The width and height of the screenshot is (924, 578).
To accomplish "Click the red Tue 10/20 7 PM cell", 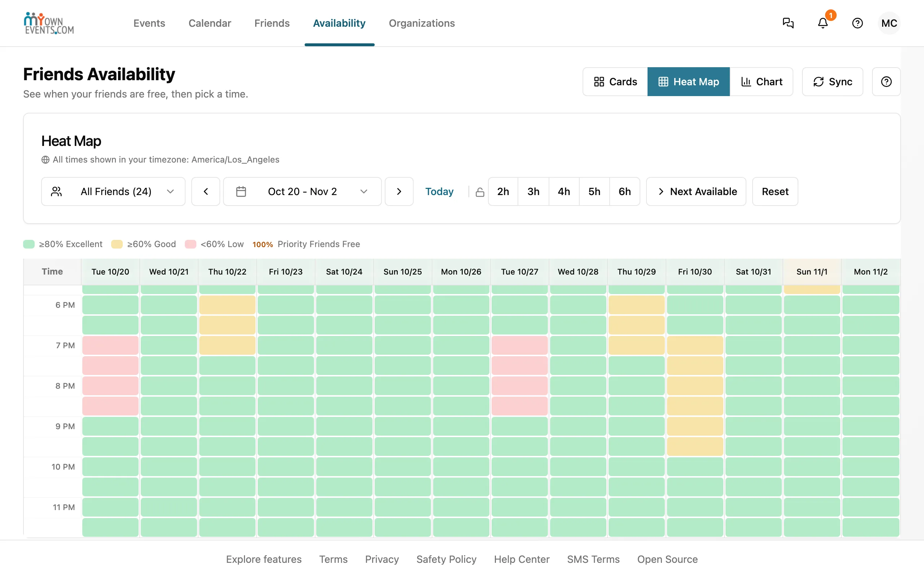I will point(110,345).
